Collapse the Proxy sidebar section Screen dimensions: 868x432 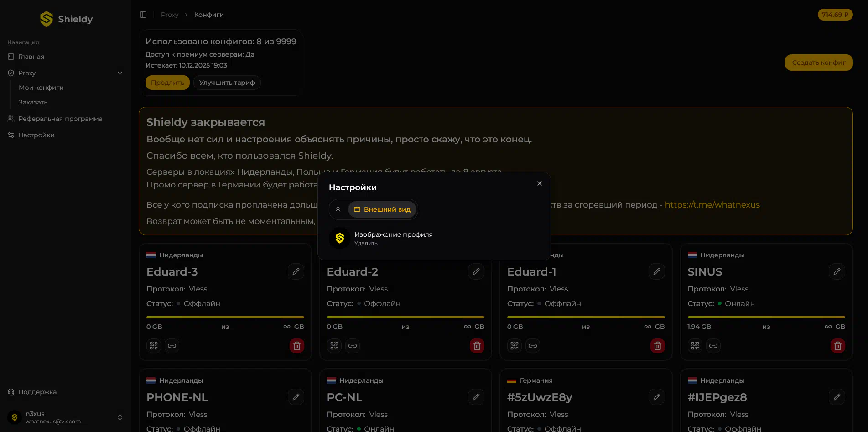pyautogui.click(x=66, y=73)
